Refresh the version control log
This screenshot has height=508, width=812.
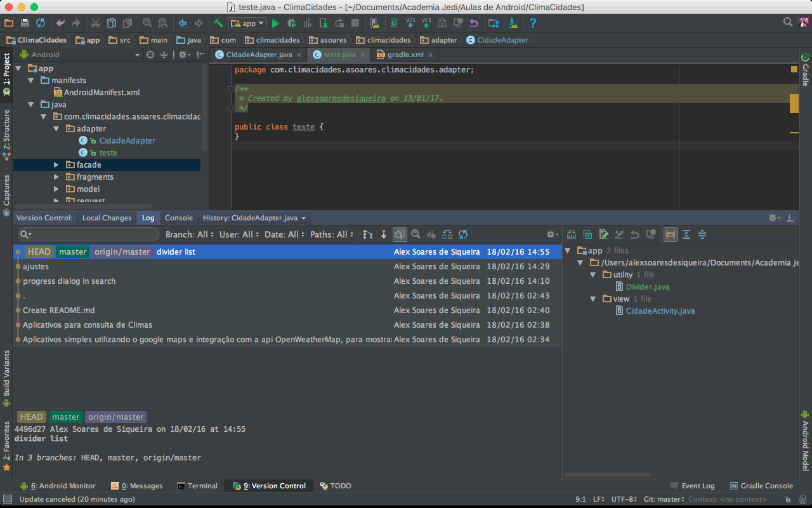click(x=463, y=234)
